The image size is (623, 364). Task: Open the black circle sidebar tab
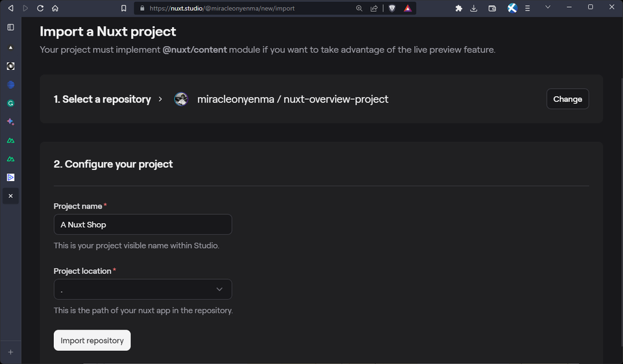[x=11, y=66]
